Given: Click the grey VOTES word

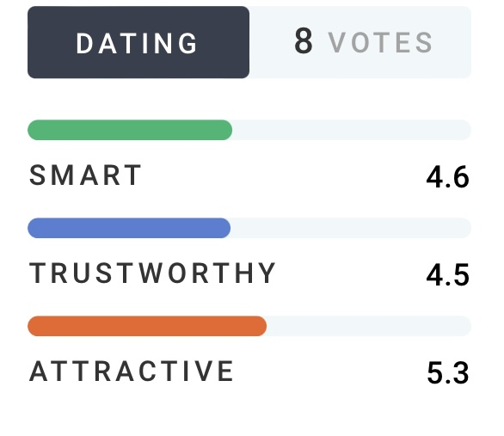Looking at the screenshot, I should click(x=380, y=42).
